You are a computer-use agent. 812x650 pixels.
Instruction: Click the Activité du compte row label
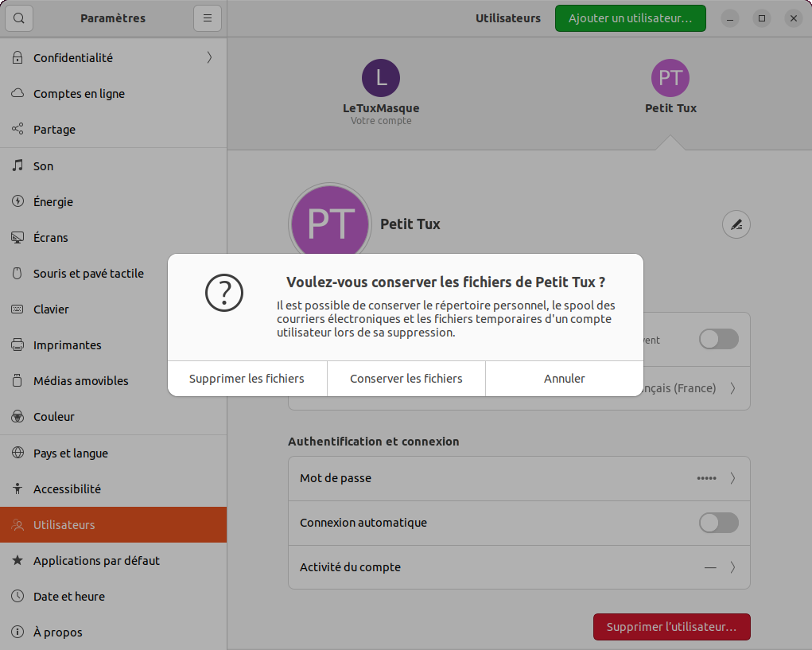point(350,567)
